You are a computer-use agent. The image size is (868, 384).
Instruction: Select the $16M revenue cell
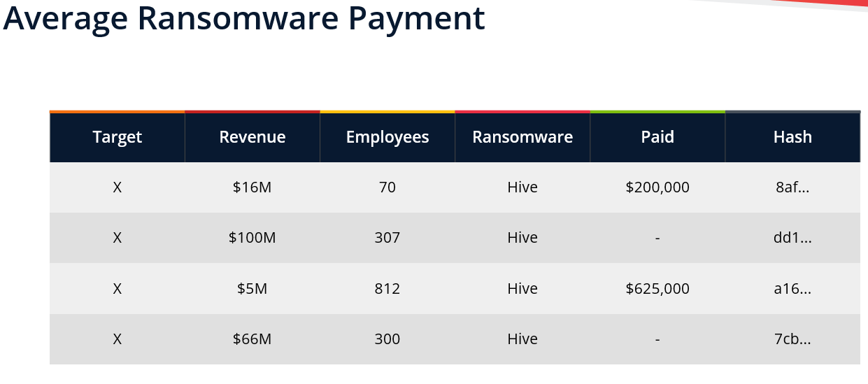tap(252, 187)
